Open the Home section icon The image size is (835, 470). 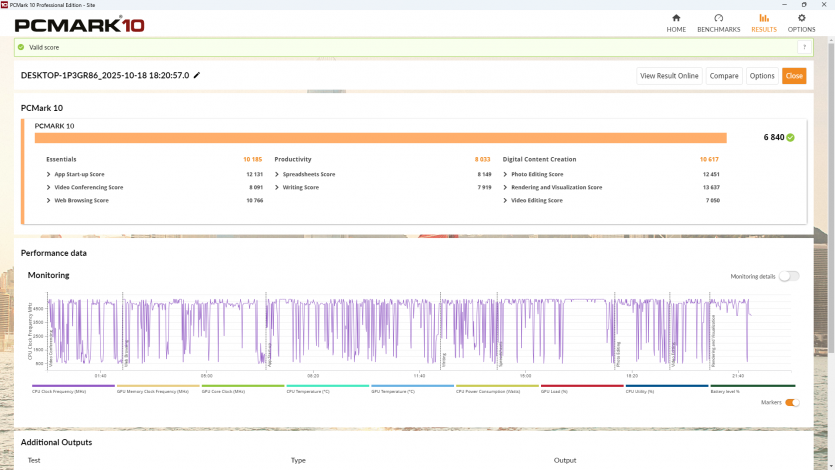coord(676,18)
